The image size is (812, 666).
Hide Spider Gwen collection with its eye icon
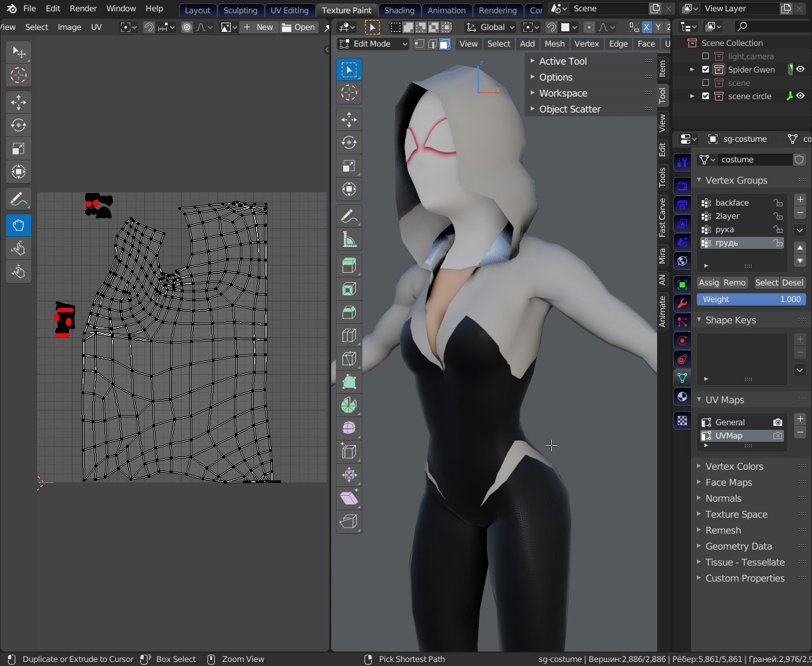tap(801, 69)
